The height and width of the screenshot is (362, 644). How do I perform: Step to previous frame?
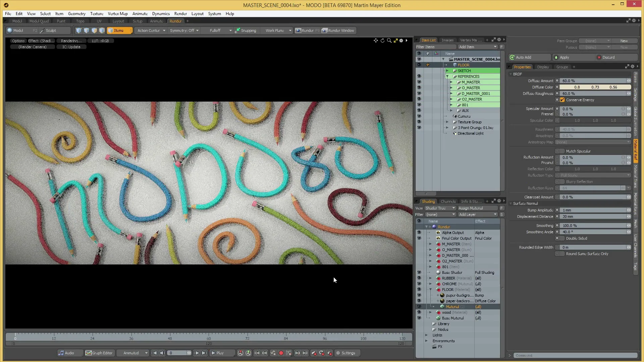(162, 353)
